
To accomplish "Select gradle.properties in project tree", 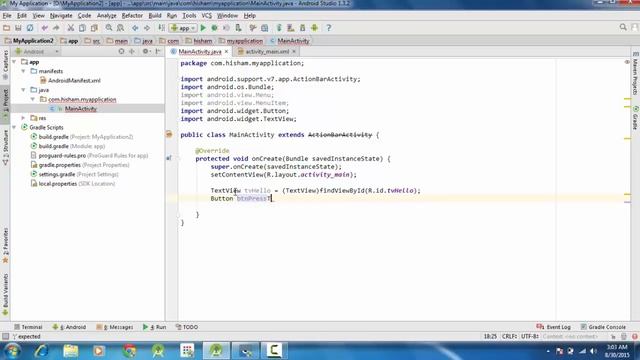I will (x=80, y=165).
